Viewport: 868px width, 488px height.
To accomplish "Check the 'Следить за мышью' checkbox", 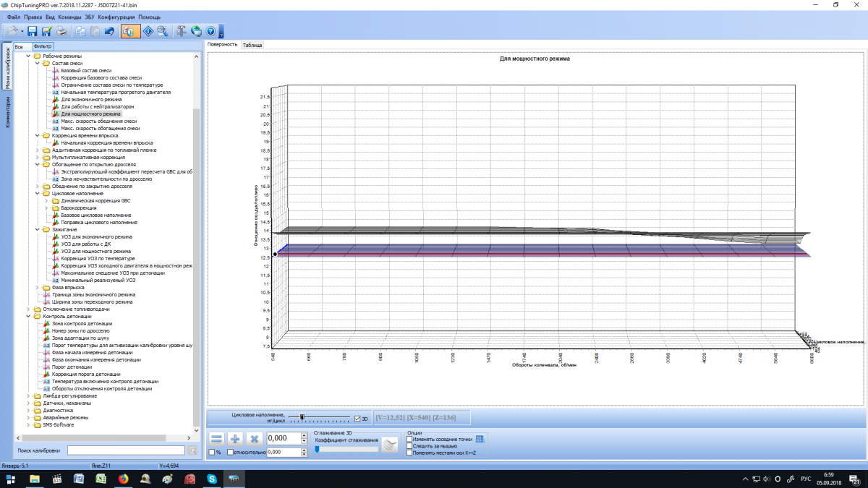I will click(x=409, y=446).
